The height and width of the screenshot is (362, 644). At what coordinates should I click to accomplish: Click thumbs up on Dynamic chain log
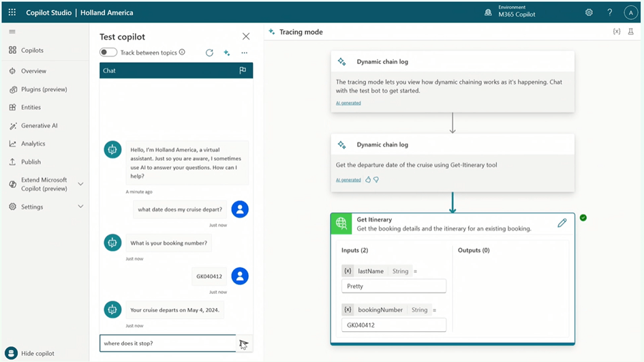[368, 180]
